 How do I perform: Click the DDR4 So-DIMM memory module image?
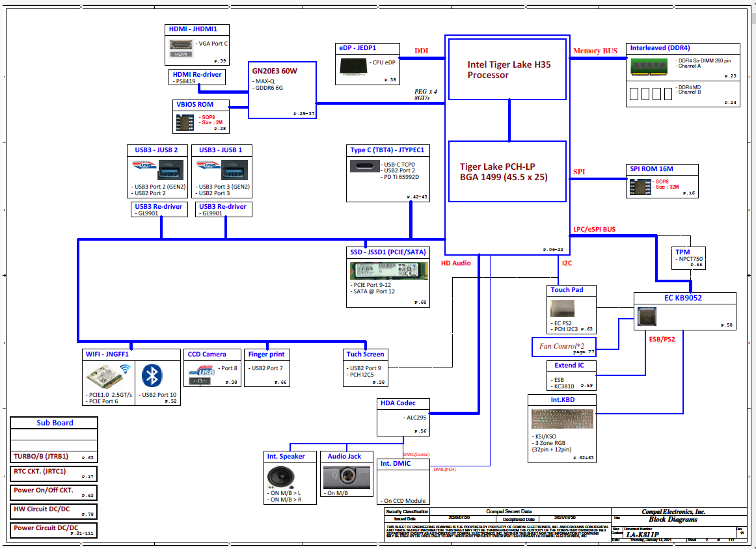pos(649,66)
